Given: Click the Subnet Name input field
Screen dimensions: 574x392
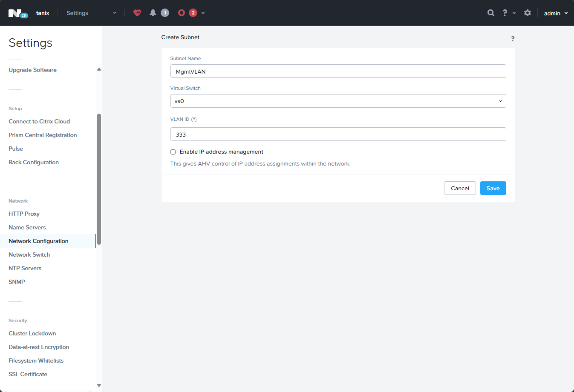Looking at the screenshot, I should pos(338,71).
